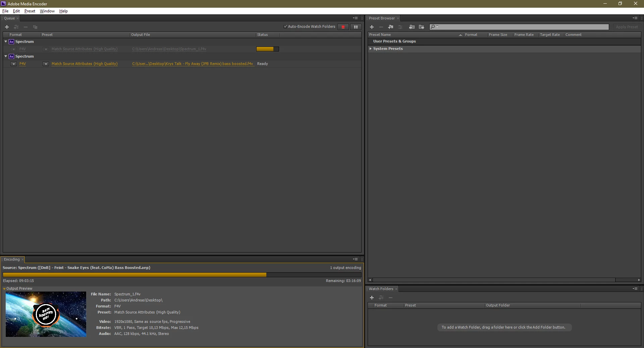The height and width of the screenshot is (348, 644).
Task: Click Remove minus icon in Watch Folders
Action: coord(390,297)
